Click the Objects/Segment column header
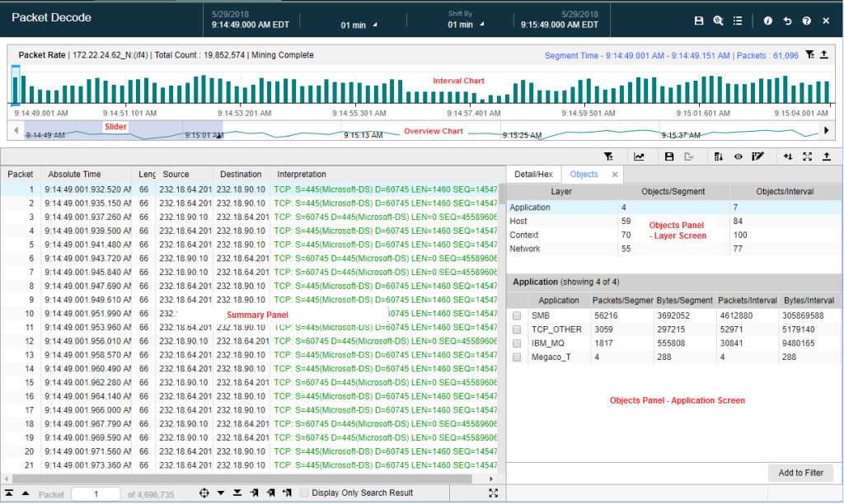 [x=673, y=192]
